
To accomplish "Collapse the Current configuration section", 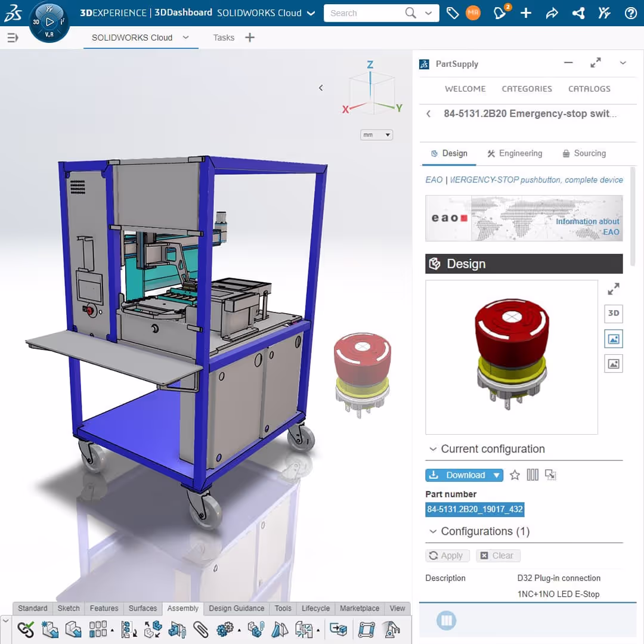I will [432, 450].
